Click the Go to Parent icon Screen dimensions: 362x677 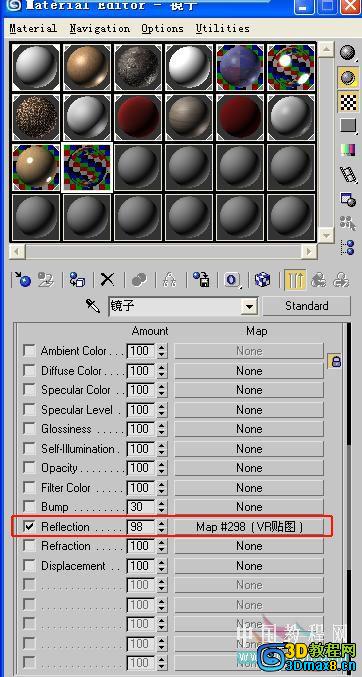[x=319, y=280]
